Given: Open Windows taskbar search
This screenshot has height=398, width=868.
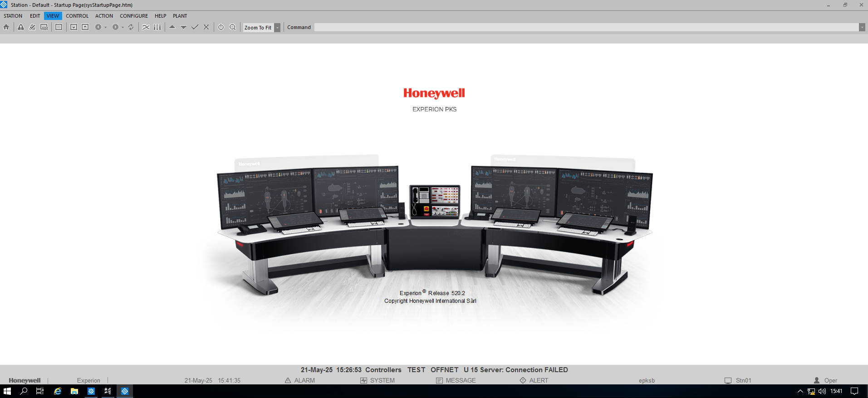Looking at the screenshot, I should [24, 391].
